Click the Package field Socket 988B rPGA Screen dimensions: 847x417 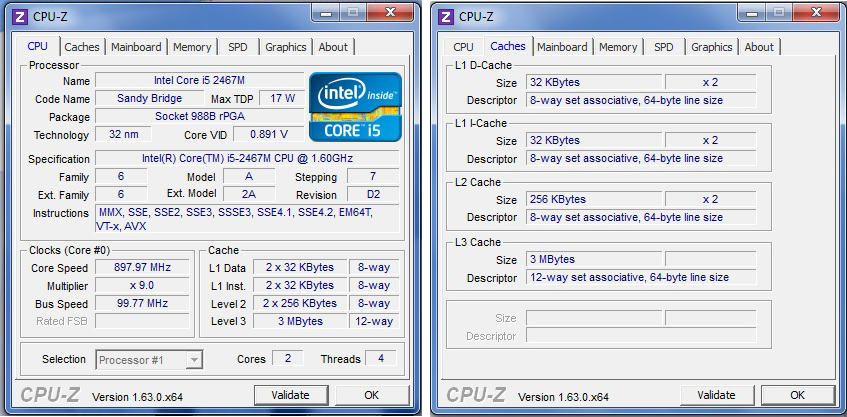pos(199,116)
